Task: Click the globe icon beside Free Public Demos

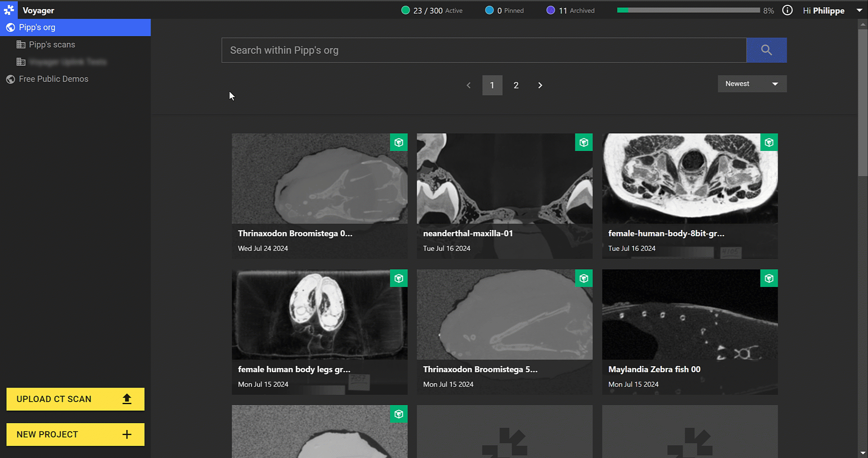Action: coord(10,79)
